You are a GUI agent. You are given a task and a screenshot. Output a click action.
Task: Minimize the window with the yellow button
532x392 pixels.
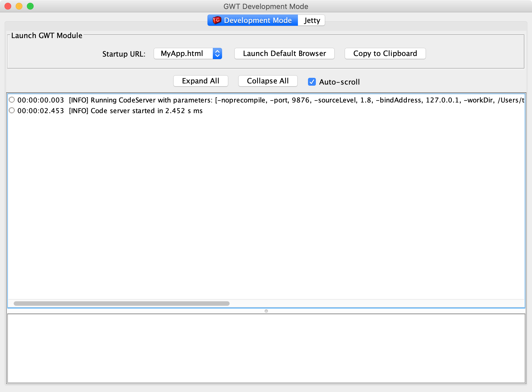(x=19, y=6)
